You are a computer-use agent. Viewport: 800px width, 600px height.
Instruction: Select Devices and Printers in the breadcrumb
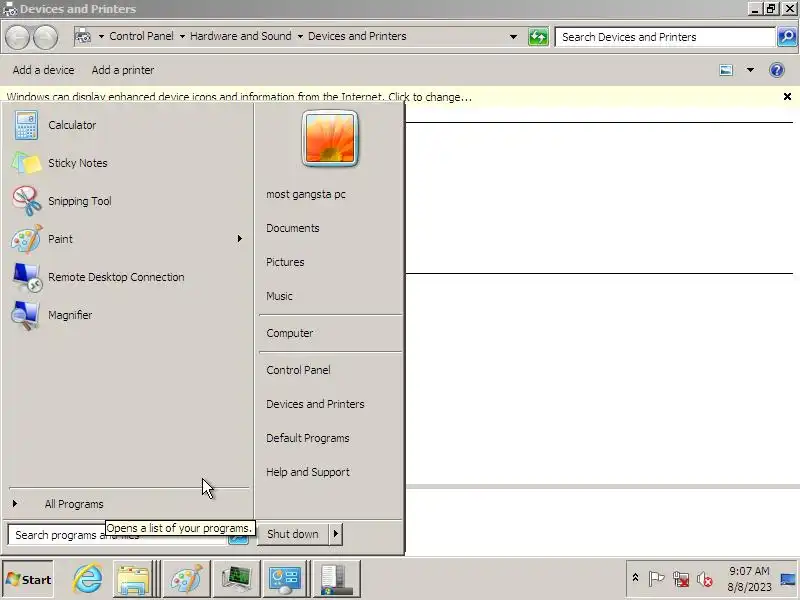357,36
